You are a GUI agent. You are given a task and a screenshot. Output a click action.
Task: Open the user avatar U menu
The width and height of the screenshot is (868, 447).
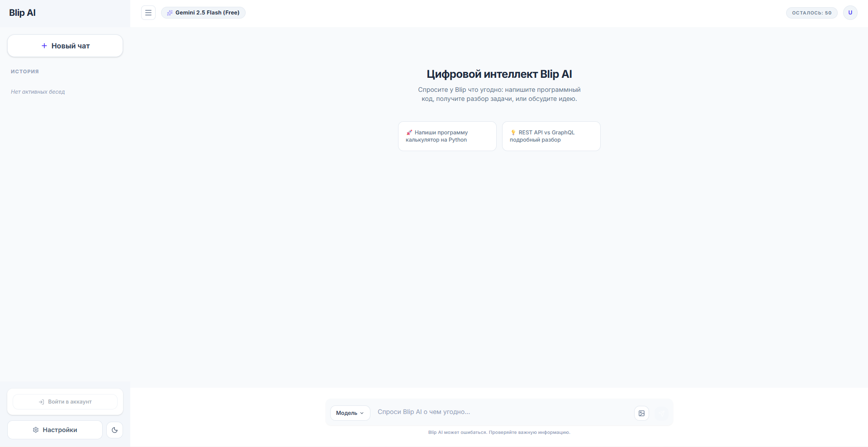[850, 13]
